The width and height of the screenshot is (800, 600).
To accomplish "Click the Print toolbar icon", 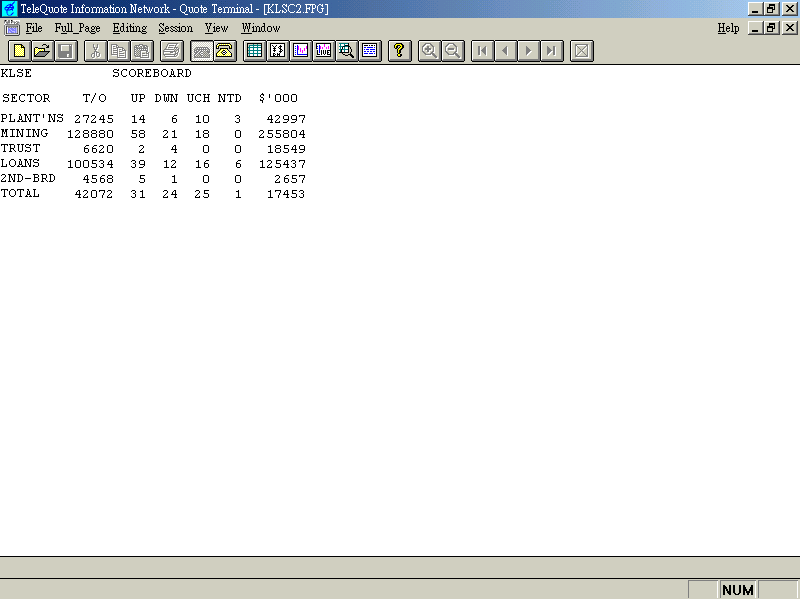I will (171, 51).
